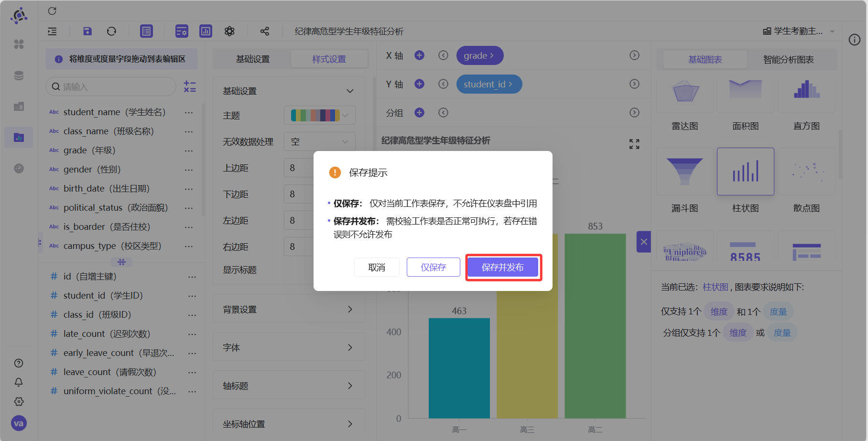Close the chart type side panel
868x441 pixels.
[x=644, y=242]
